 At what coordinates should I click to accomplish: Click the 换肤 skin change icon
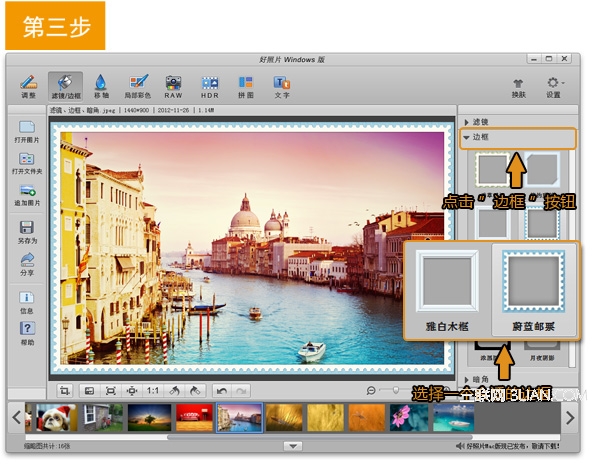518,88
